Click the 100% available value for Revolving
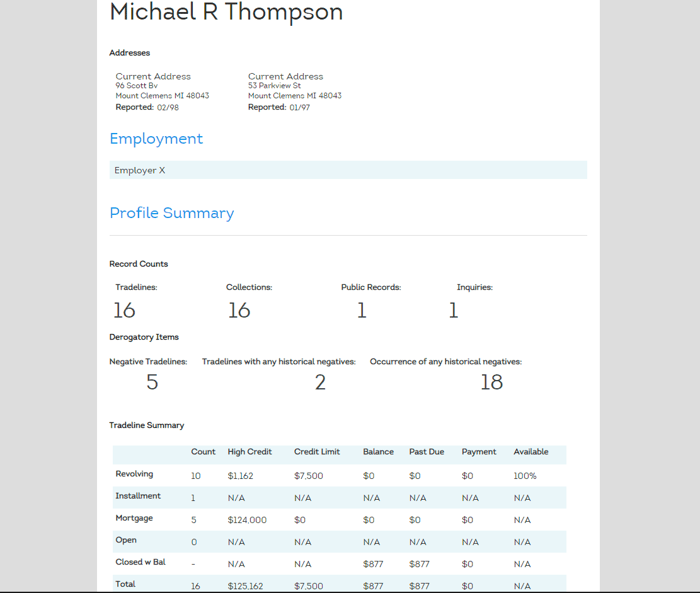This screenshot has height=593, width=700. [525, 476]
